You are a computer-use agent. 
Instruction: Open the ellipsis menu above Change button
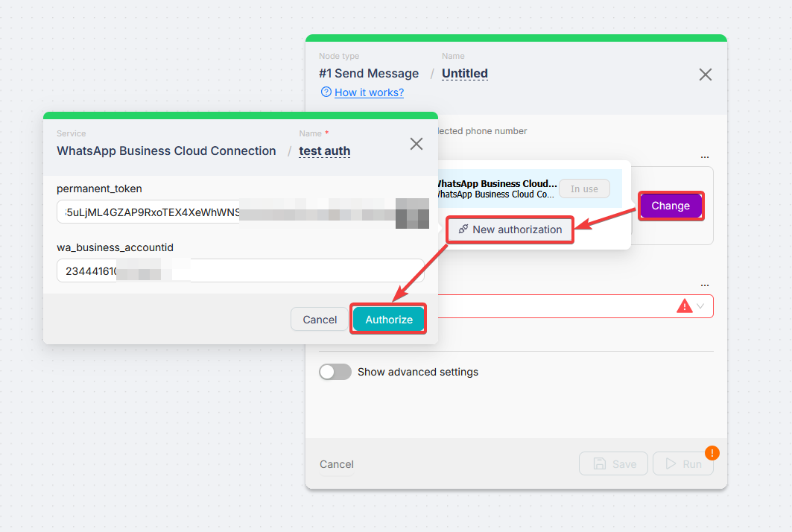704,156
